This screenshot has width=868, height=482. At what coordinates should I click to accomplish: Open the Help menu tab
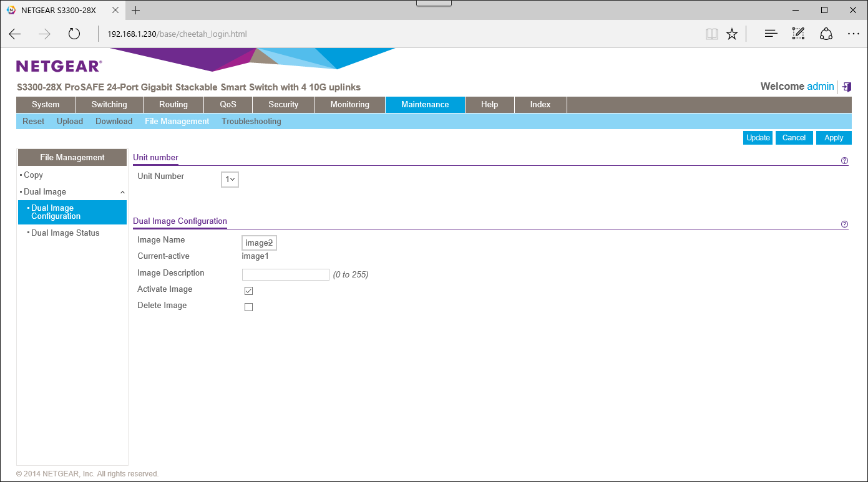point(490,105)
